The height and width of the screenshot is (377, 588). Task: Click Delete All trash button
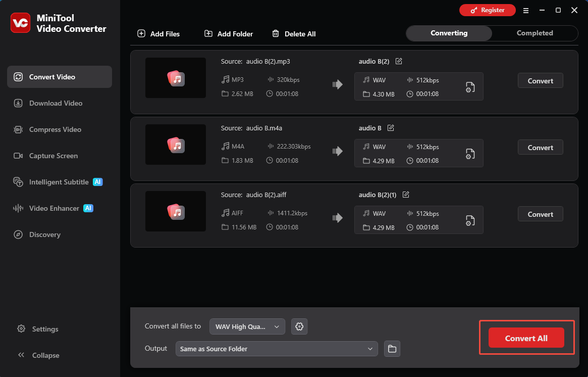[294, 34]
